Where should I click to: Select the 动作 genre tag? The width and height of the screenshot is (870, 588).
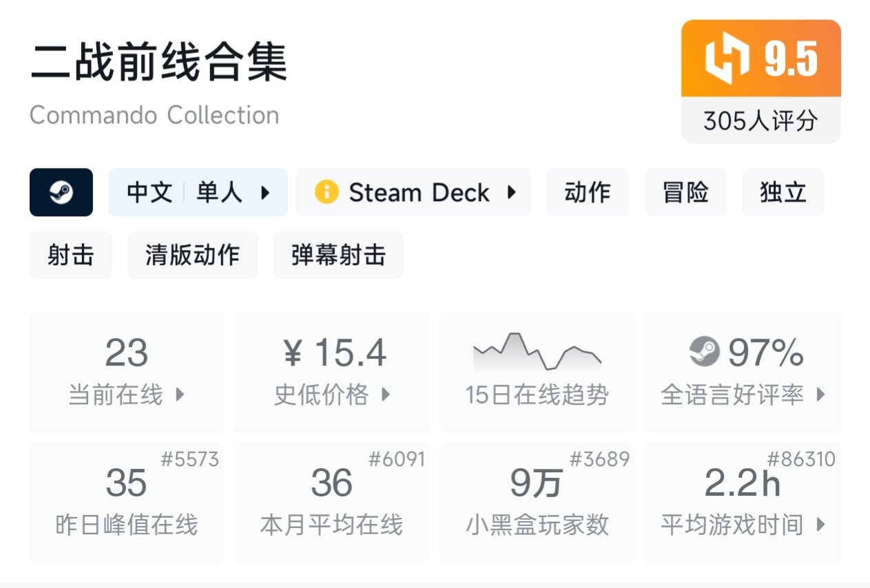[x=588, y=193]
